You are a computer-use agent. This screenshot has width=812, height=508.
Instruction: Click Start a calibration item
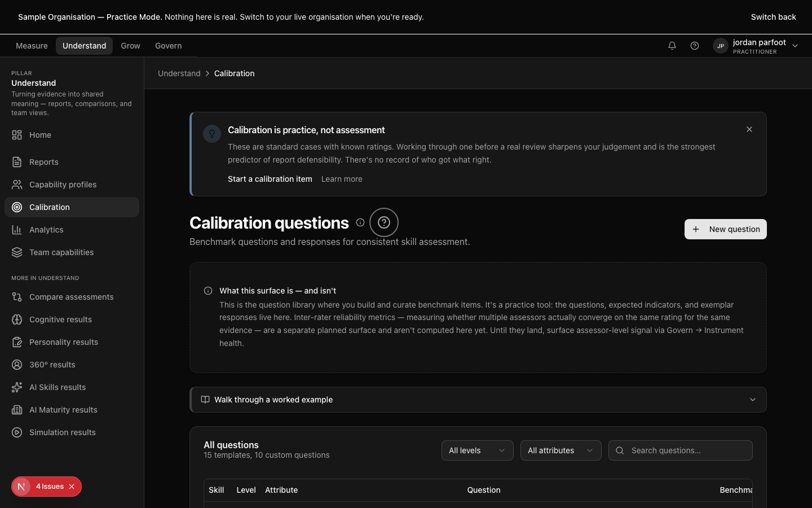[270, 179]
